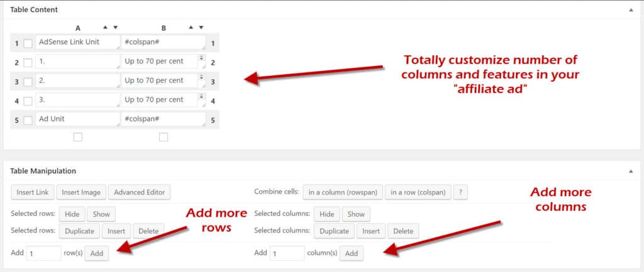This screenshot has width=644, height=272.
Task: Combine cells in a column (rowspan)
Action: pyautogui.click(x=342, y=192)
